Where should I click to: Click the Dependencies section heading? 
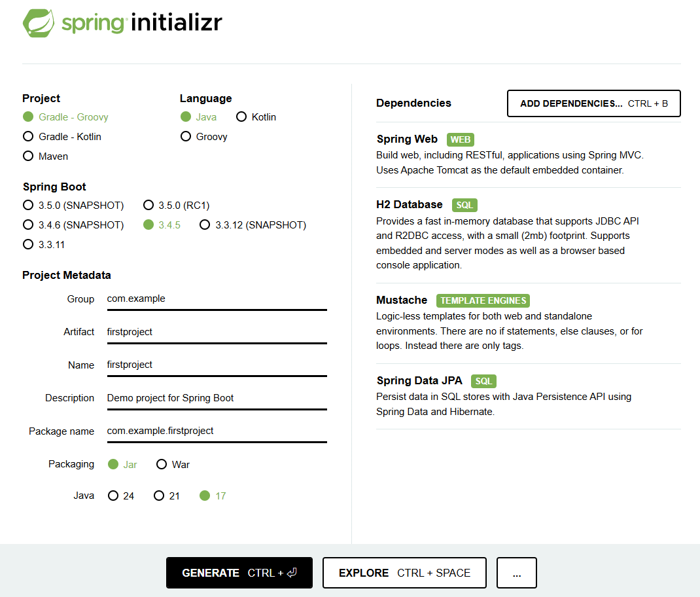413,103
